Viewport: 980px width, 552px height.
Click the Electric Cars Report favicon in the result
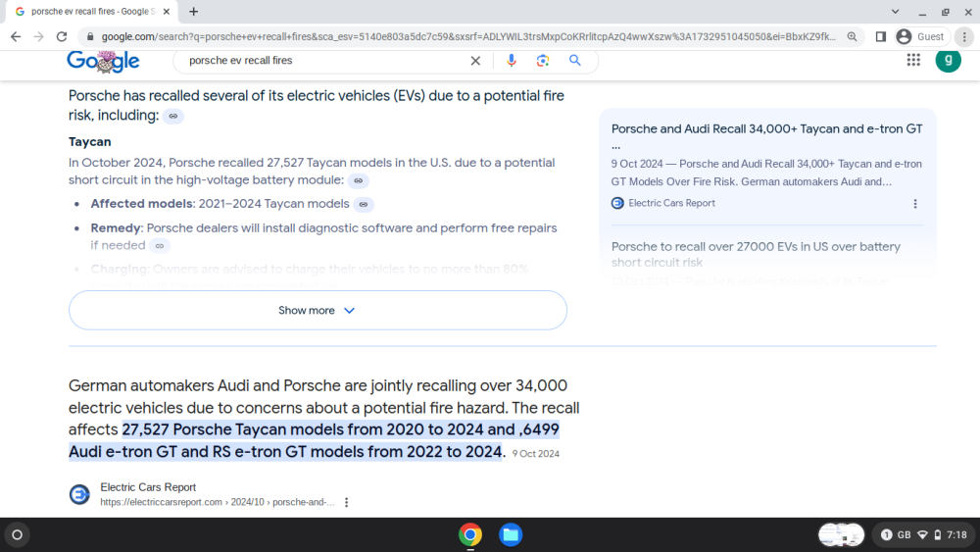click(x=79, y=494)
